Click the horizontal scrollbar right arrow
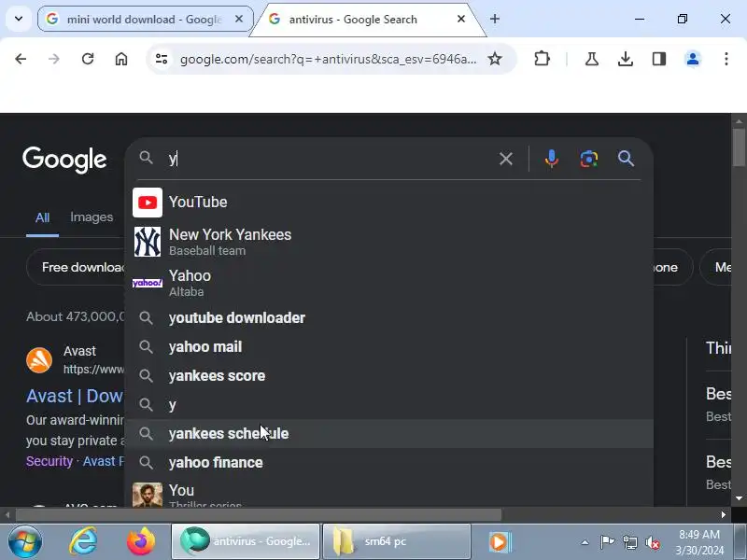This screenshot has height=560, width=747. (x=723, y=515)
